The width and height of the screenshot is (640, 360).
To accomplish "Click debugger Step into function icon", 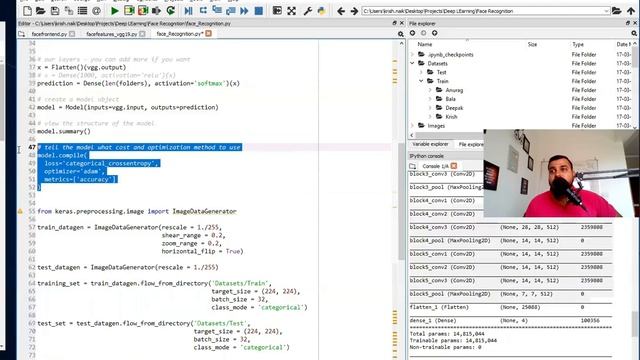I will (217, 11).
